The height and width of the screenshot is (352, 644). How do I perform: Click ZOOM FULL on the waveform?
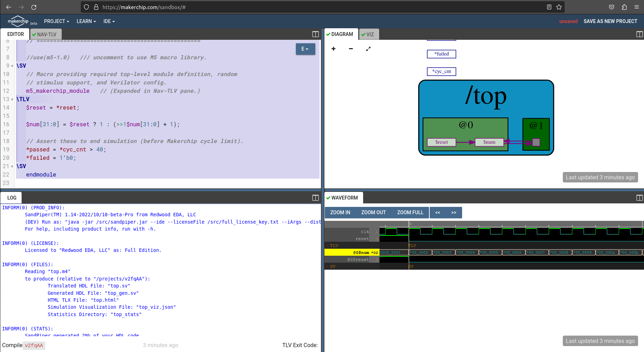(x=410, y=212)
